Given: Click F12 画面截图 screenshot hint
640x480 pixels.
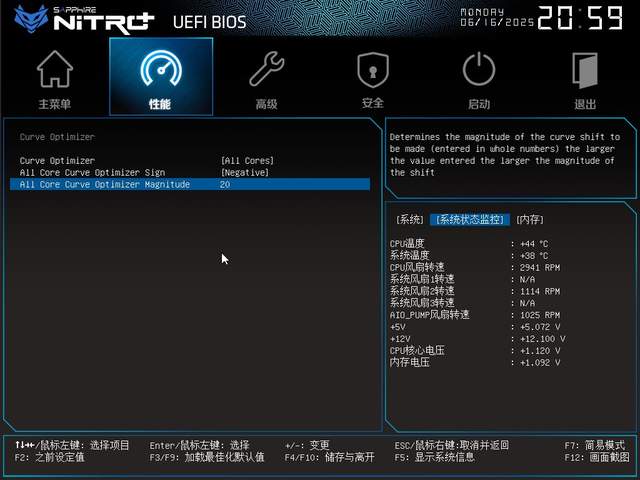Looking at the screenshot, I should pos(597,457).
